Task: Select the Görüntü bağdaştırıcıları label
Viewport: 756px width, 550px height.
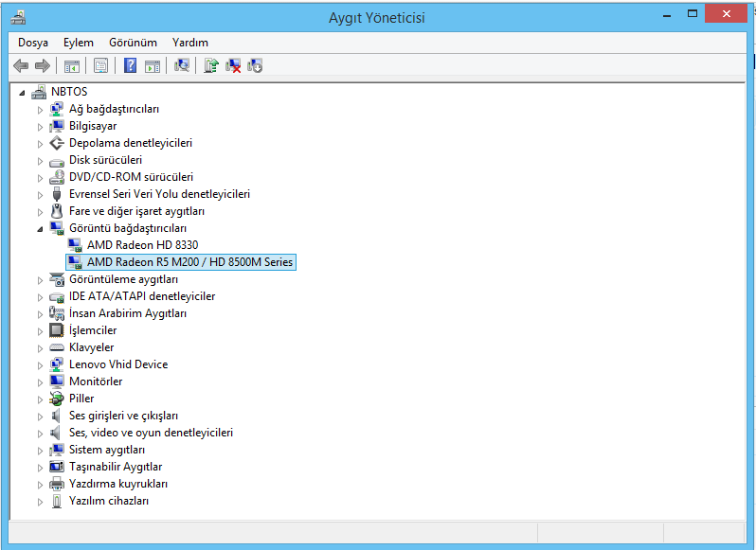Action: 127,228
